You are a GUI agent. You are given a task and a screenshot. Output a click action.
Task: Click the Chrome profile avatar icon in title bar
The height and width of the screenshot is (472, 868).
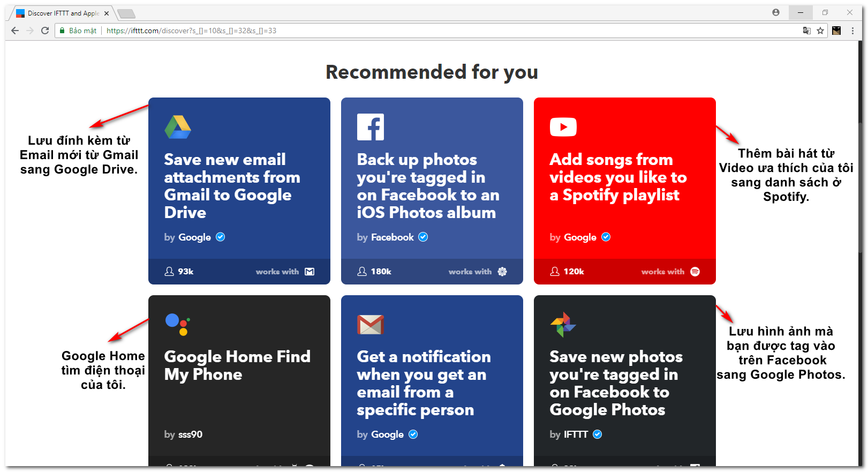[x=776, y=12]
